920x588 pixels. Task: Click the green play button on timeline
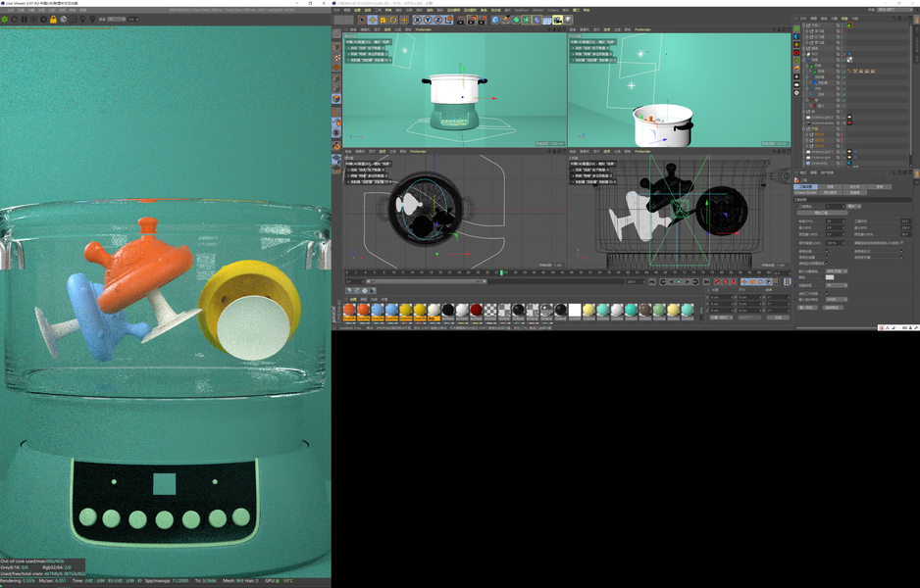(679, 282)
